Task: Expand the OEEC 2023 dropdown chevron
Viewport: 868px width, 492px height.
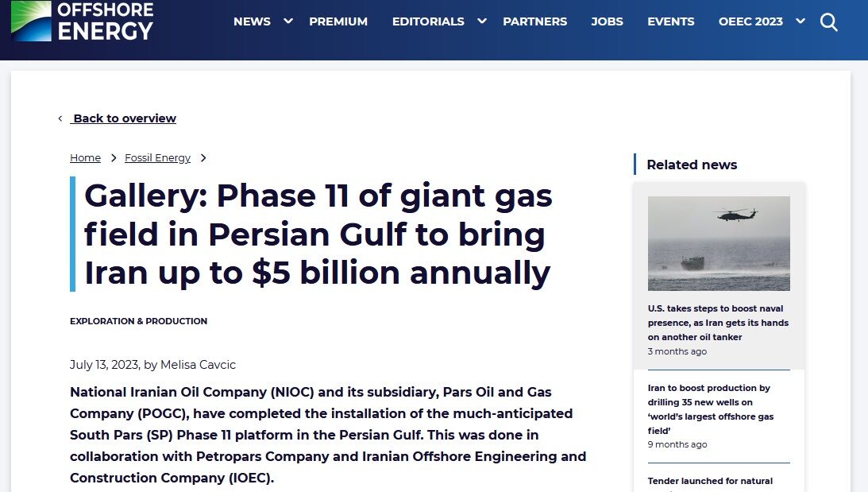Action: [x=800, y=21]
